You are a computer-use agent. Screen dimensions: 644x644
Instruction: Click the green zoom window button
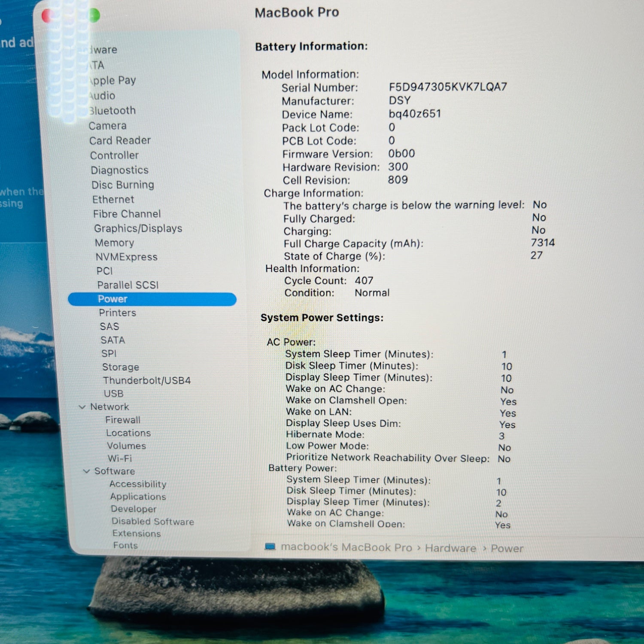94,15
